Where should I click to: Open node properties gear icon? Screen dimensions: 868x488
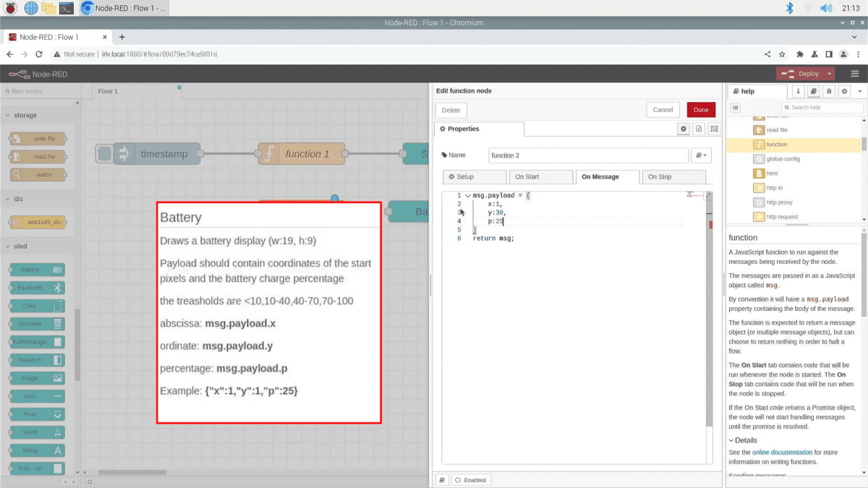(x=683, y=129)
